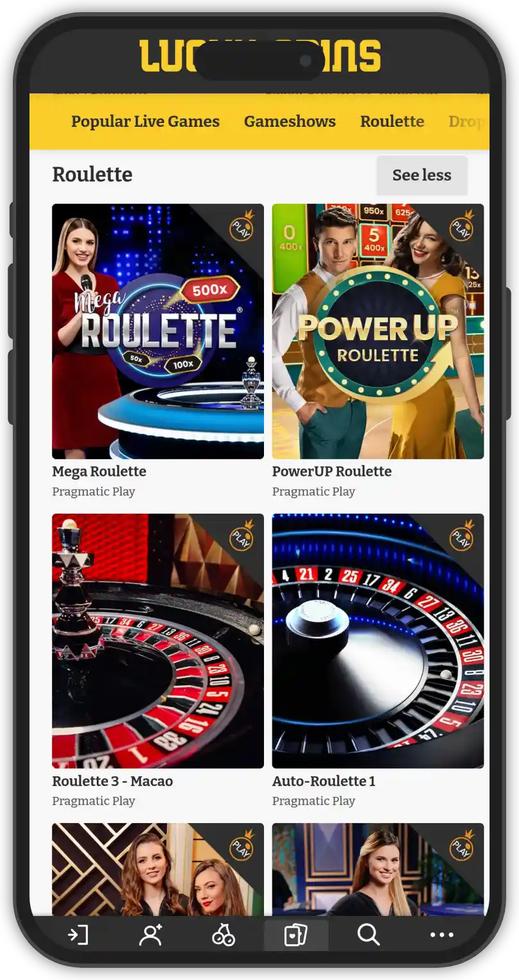Tap the search magnifier icon
Image resolution: width=519 pixels, height=980 pixels.
click(368, 935)
